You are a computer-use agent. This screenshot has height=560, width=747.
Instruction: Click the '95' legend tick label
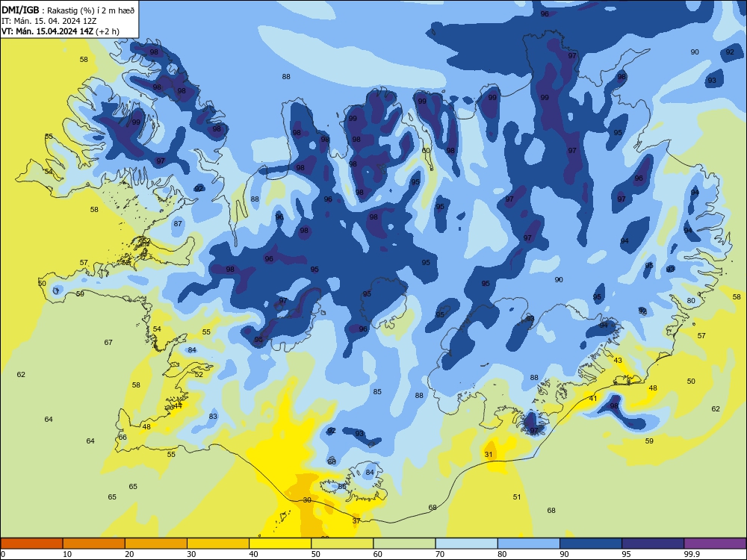coord(626,554)
